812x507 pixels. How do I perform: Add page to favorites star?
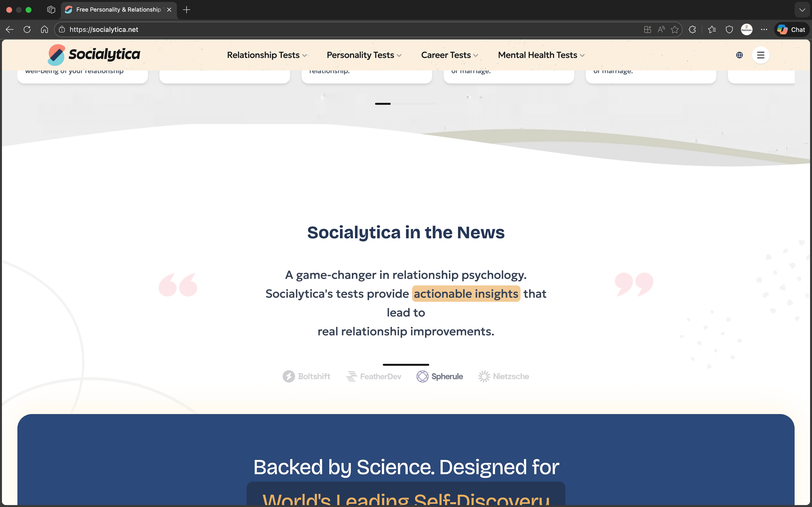(674, 29)
